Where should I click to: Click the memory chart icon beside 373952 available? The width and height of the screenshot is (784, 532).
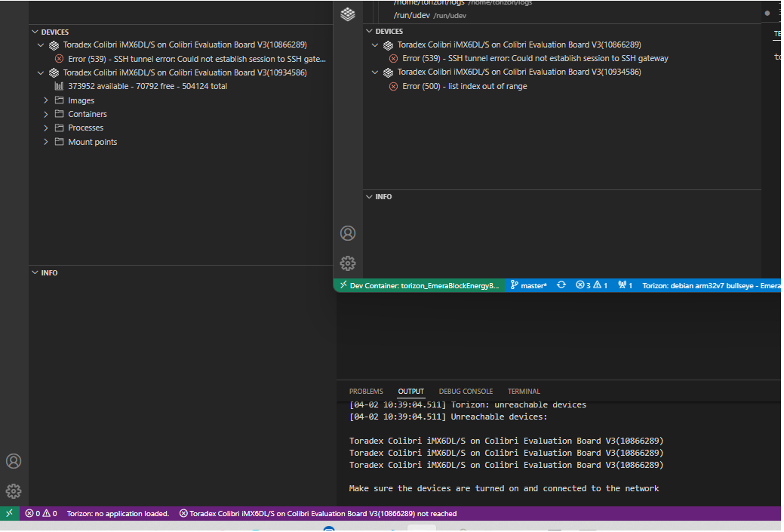click(x=59, y=87)
